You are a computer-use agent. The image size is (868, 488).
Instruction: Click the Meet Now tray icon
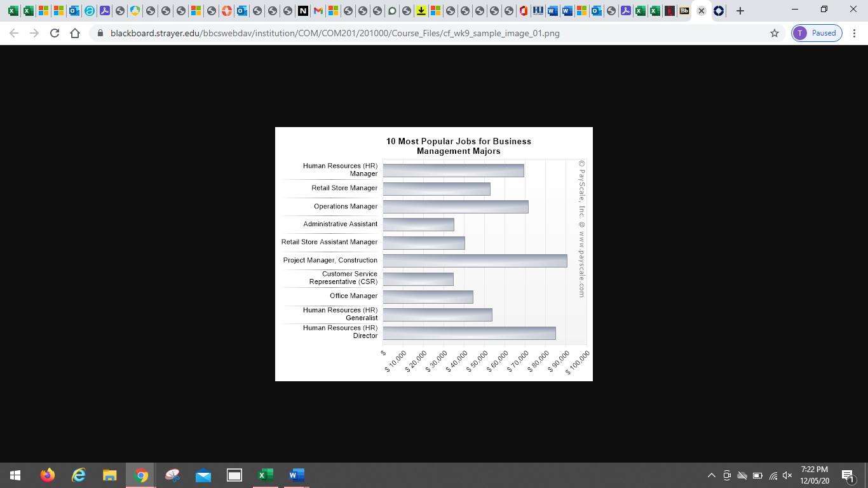click(727, 475)
